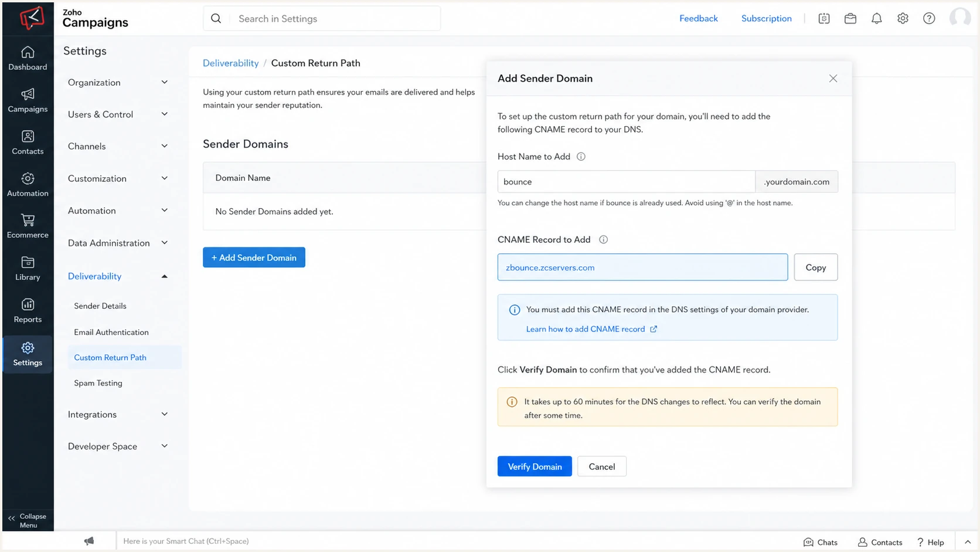
Task: Open the help question mark icon
Action: click(x=929, y=19)
